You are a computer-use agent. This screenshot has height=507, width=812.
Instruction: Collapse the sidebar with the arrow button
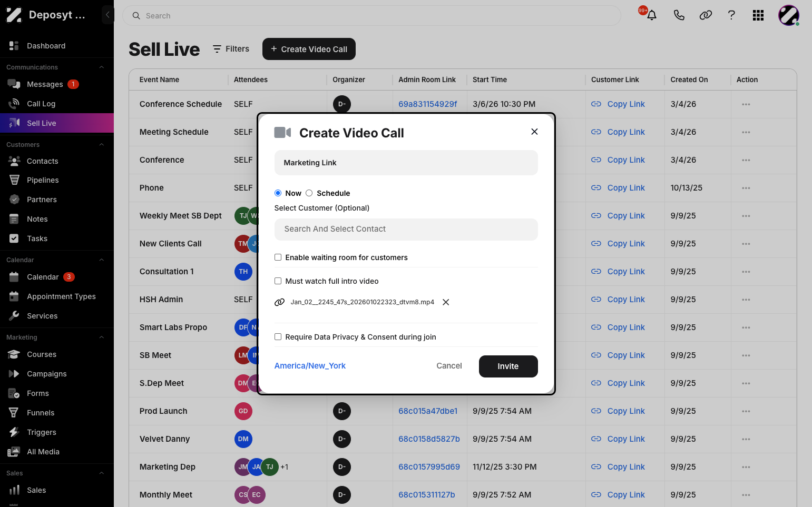(107, 15)
